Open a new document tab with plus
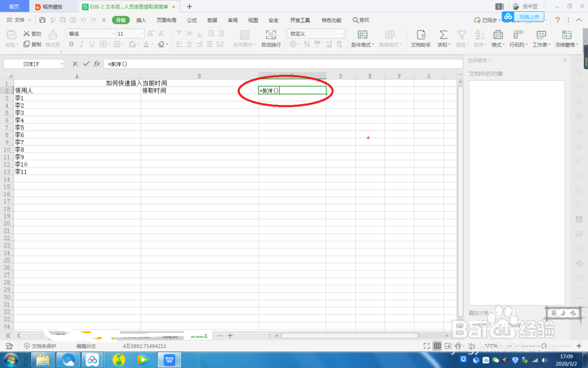The image size is (588, 368). click(x=189, y=6)
